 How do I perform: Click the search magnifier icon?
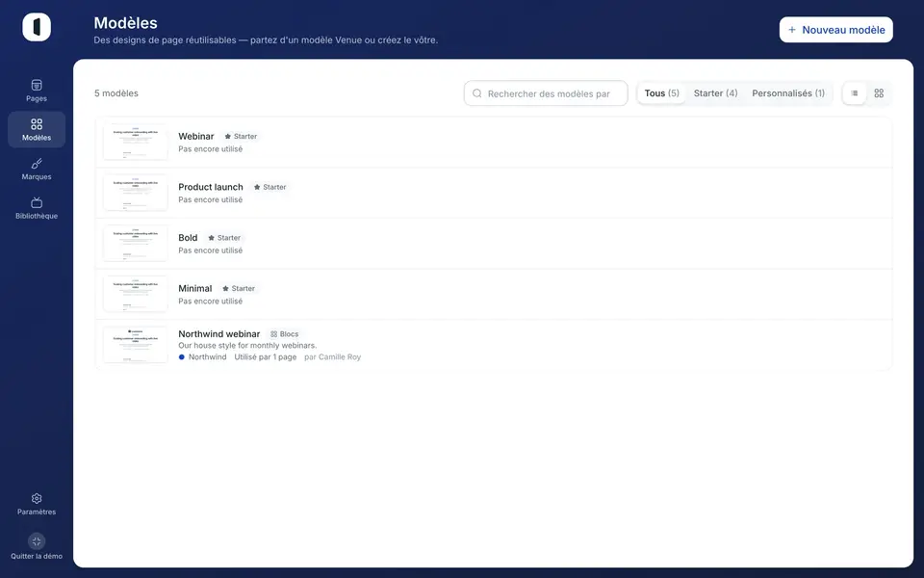click(476, 93)
